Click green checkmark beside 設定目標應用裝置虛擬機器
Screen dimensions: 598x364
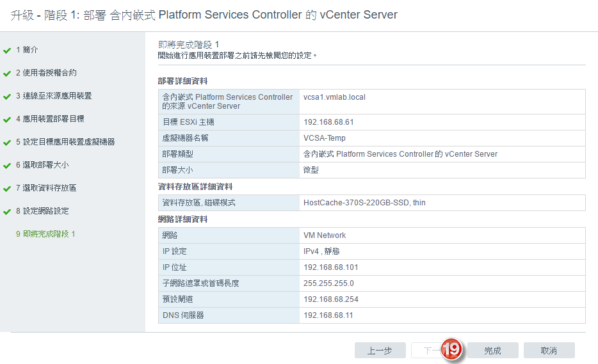tap(7, 143)
